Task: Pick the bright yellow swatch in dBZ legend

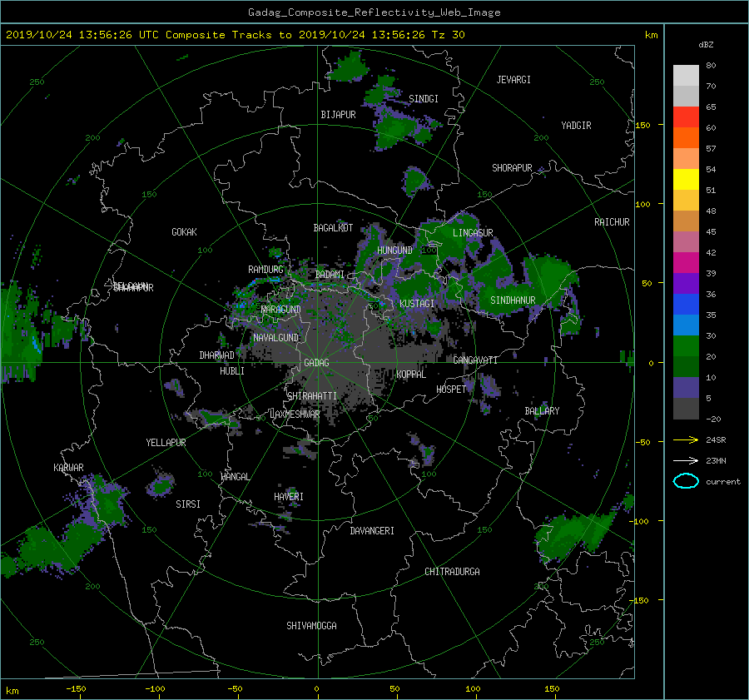Action: (x=686, y=179)
